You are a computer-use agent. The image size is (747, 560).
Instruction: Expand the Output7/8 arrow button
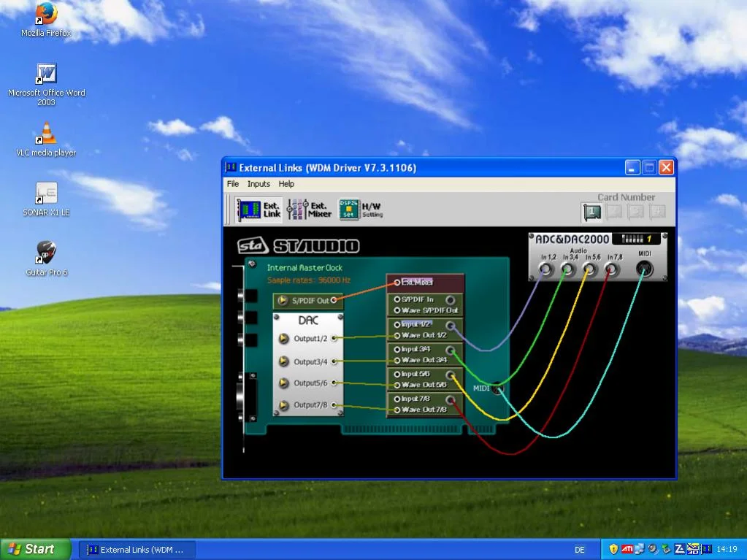click(283, 405)
